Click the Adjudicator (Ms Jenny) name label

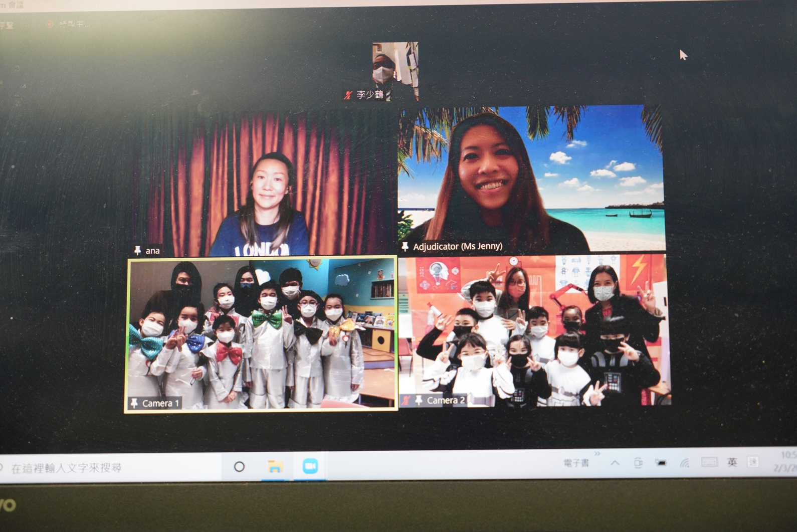pyautogui.click(x=458, y=246)
